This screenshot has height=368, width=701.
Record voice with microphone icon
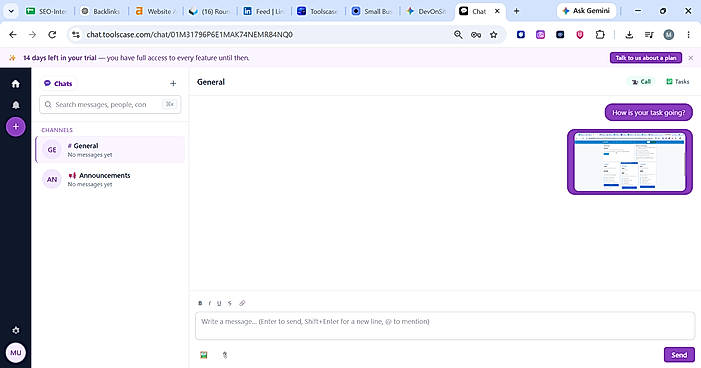click(225, 355)
